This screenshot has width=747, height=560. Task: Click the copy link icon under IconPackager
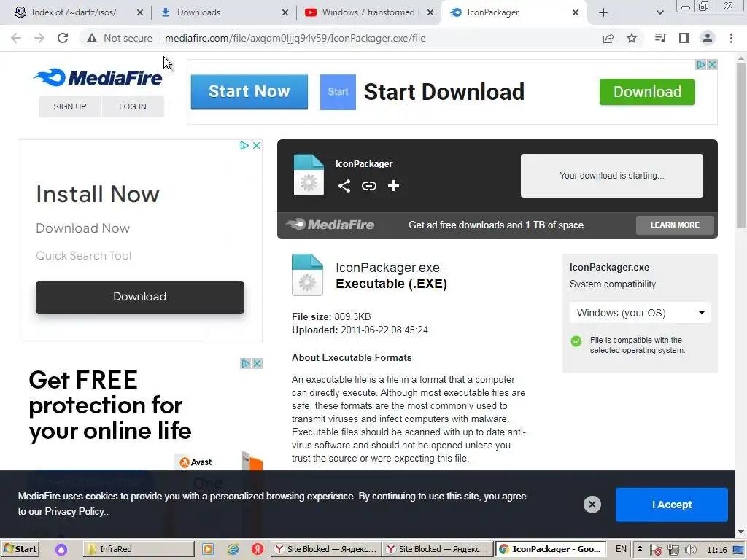(x=368, y=186)
